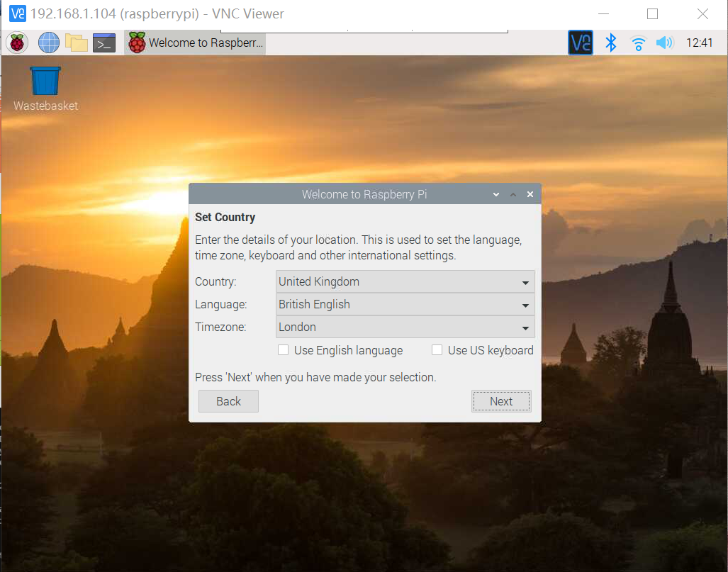Click the Set Country heading
The width and height of the screenshot is (728, 572).
(225, 218)
